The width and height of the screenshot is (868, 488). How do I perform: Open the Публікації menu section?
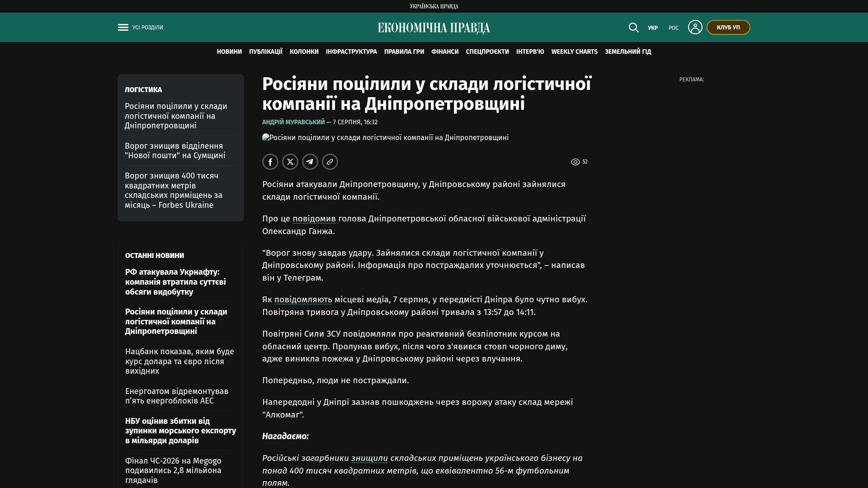pyautogui.click(x=266, y=52)
